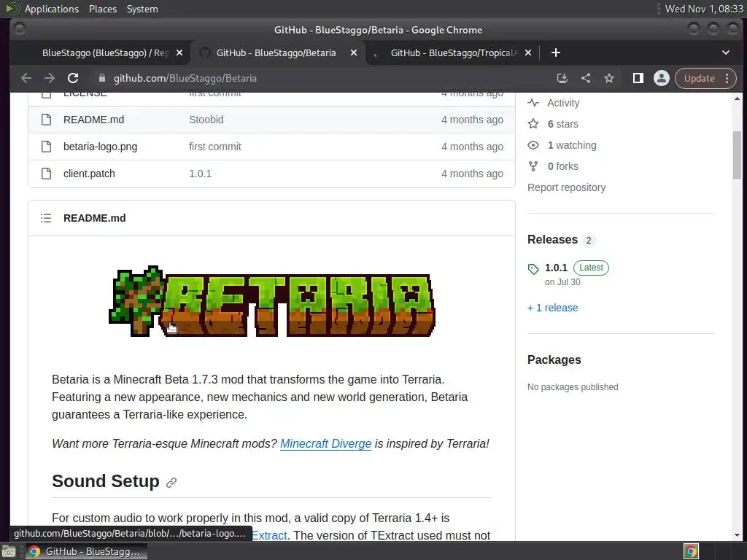747x560 pixels.
Task: Open the betaria-logo.png file
Action: (100, 147)
